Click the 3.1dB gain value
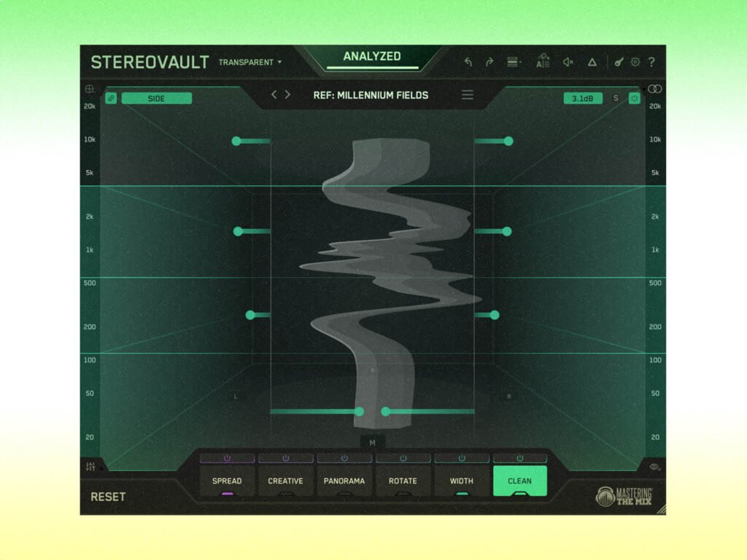This screenshot has width=747, height=560. click(583, 98)
